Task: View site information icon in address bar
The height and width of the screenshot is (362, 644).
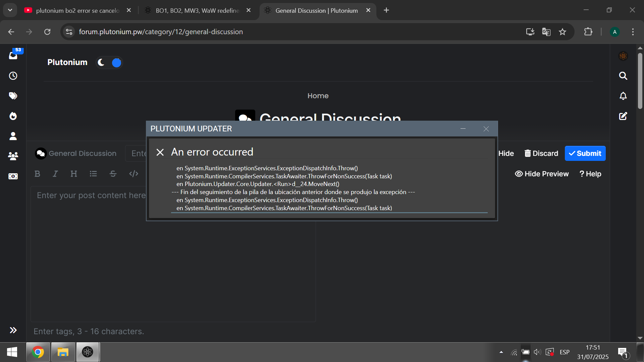Action: pos(69,32)
